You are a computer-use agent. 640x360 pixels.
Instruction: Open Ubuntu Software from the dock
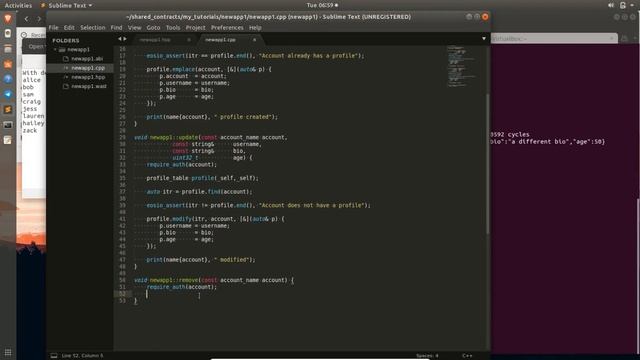[x=8, y=64]
